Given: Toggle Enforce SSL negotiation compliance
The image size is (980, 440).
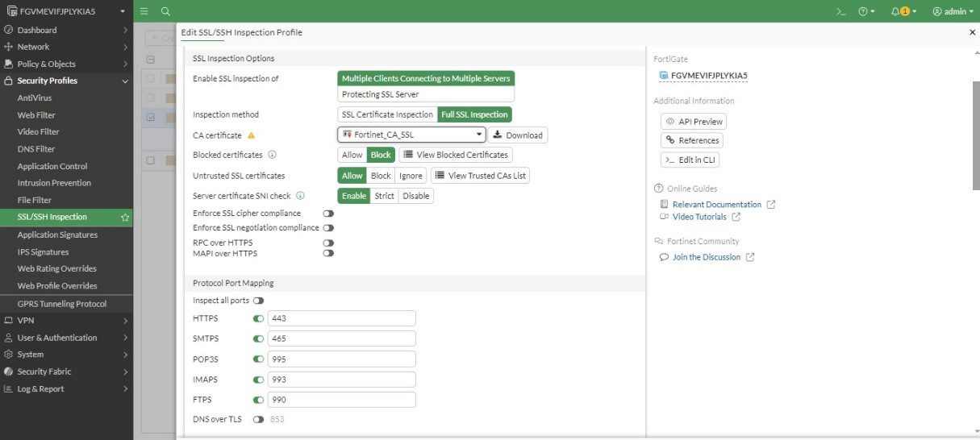Looking at the screenshot, I should 328,228.
